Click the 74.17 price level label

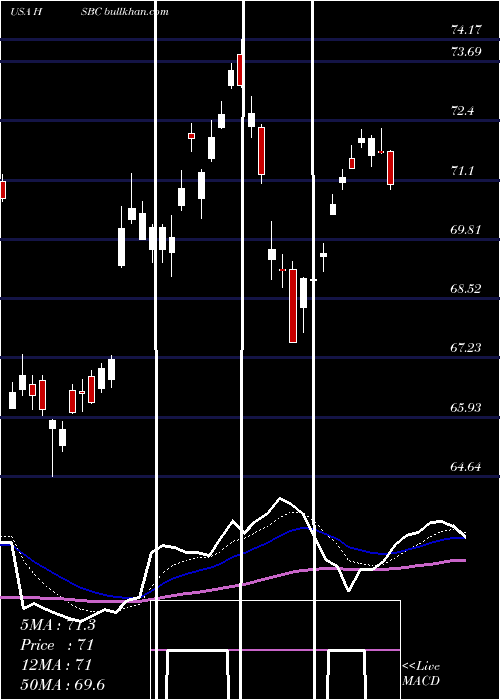pos(466,31)
